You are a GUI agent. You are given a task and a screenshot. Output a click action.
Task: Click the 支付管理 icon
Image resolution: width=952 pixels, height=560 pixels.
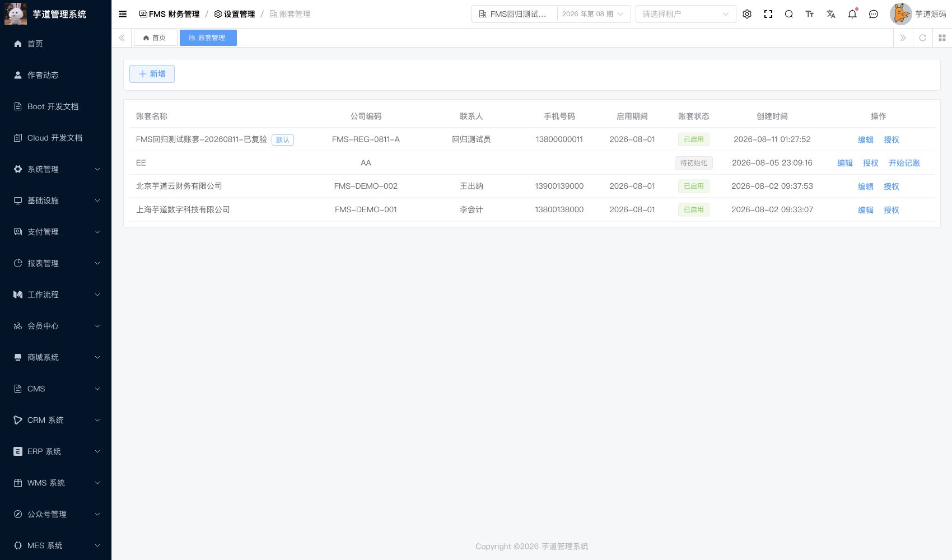click(18, 232)
